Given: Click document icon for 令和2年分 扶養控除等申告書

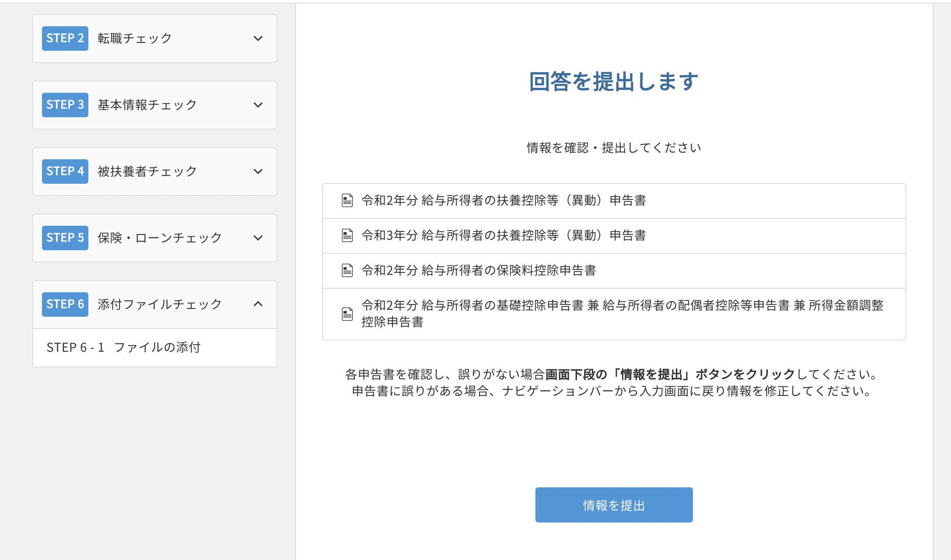Looking at the screenshot, I should 347,200.
